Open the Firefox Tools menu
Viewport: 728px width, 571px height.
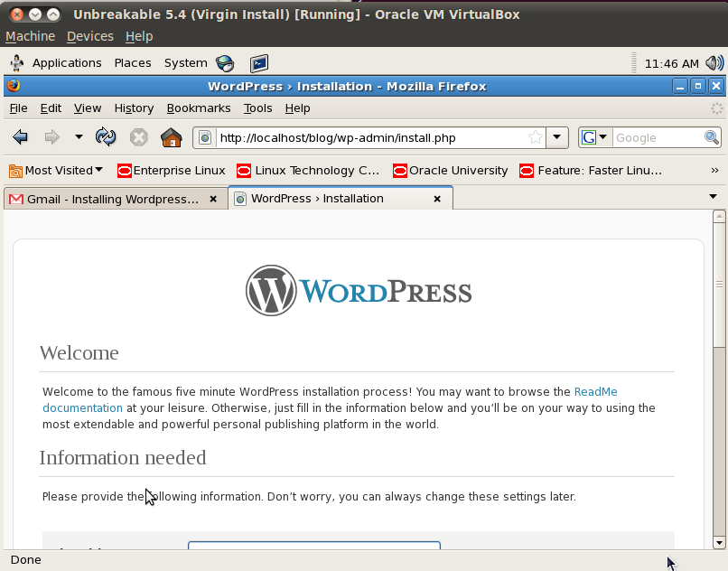point(257,108)
